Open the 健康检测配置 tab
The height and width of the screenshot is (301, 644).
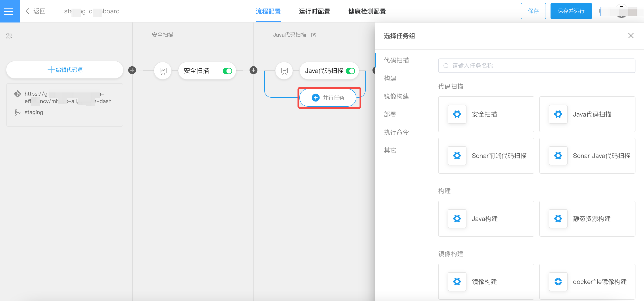367,11
